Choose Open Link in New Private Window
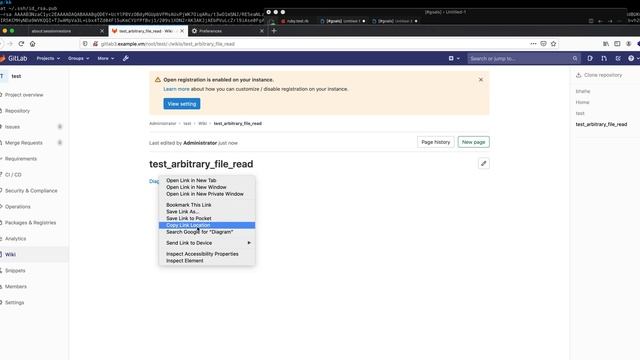Image resolution: width=640 pixels, height=360 pixels. tap(207, 194)
